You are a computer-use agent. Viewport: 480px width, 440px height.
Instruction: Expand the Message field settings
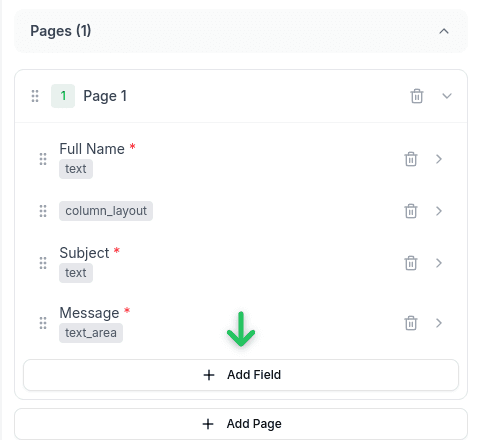pos(439,323)
